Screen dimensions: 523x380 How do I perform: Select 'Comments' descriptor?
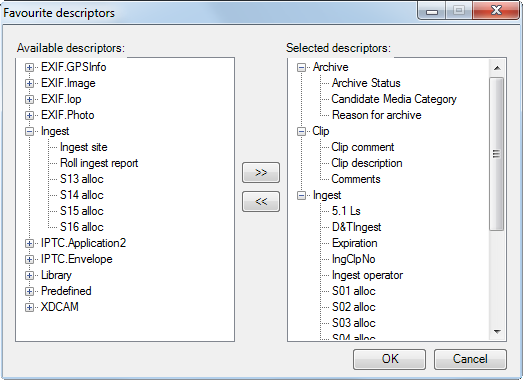pyautogui.click(x=356, y=179)
